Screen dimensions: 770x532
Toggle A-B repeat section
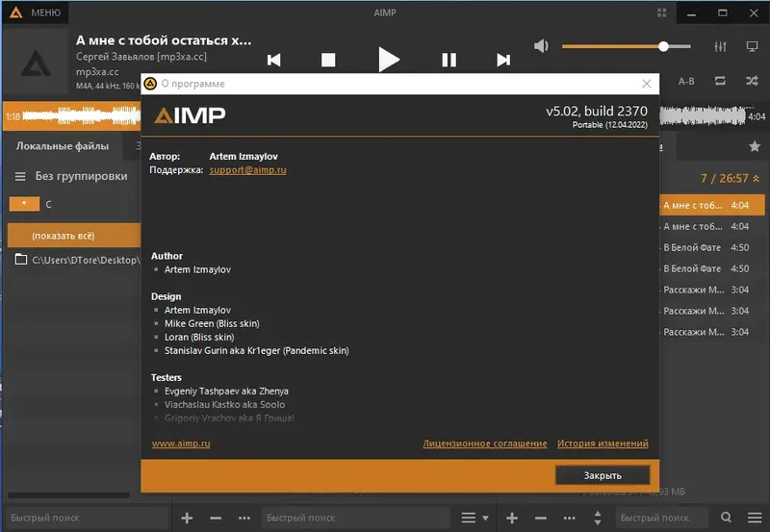point(686,81)
